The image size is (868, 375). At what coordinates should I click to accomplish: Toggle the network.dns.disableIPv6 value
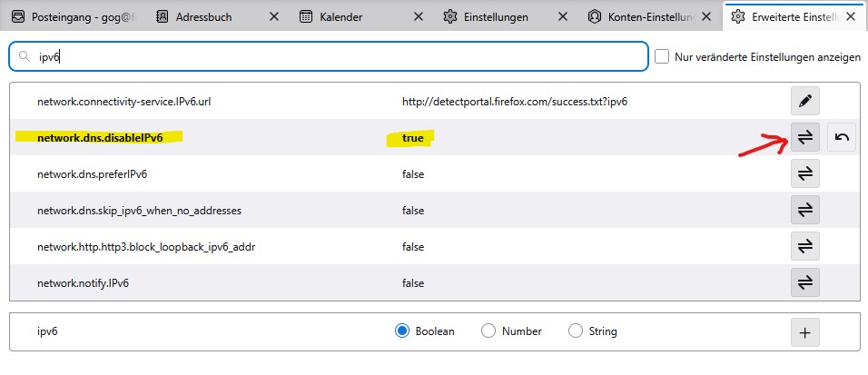tap(804, 137)
